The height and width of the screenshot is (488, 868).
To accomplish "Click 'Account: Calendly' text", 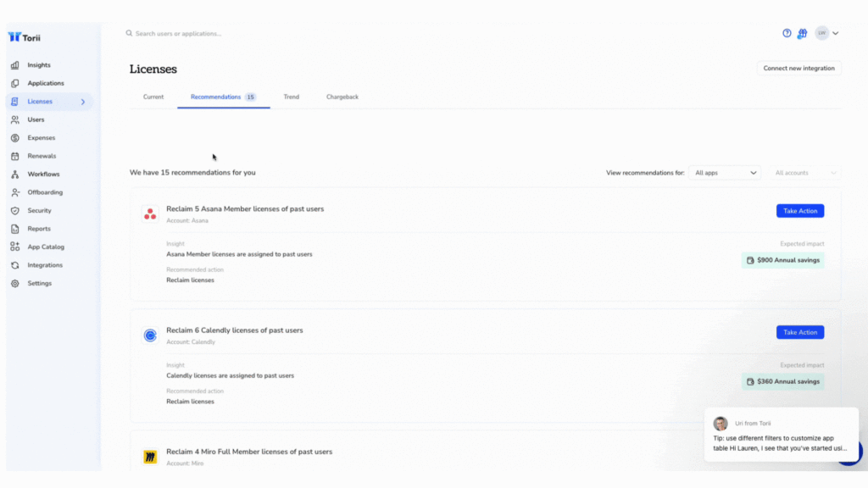I will click(x=191, y=342).
